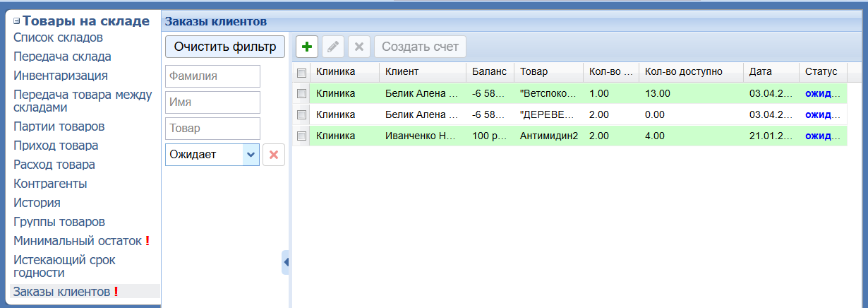This screenshot has width=868, height=308.
Task: Click the green plus add order icon
Action: click(x=306, y=47)
